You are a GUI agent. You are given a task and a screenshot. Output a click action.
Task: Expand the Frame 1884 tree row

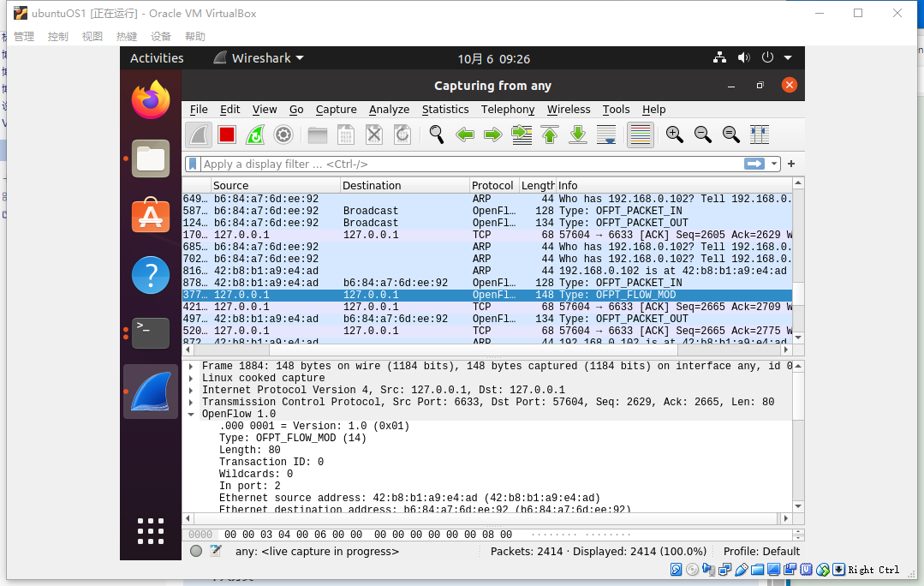click(x=191, y=366)
